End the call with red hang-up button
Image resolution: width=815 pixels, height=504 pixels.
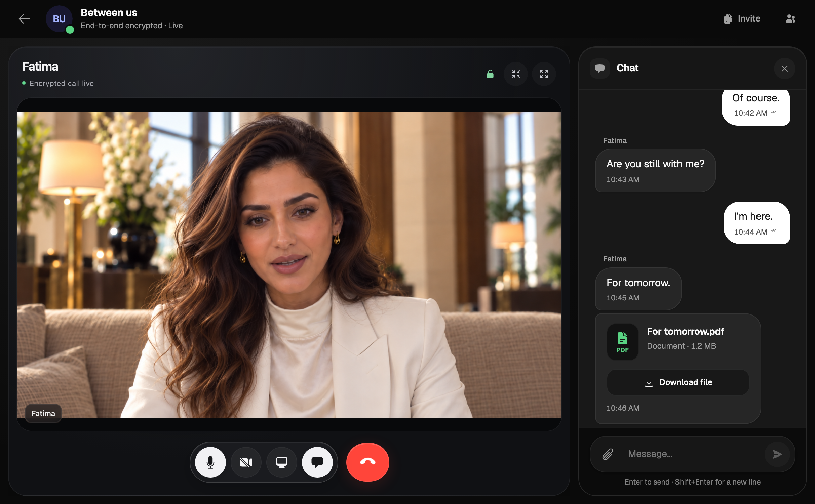point(368,462)
